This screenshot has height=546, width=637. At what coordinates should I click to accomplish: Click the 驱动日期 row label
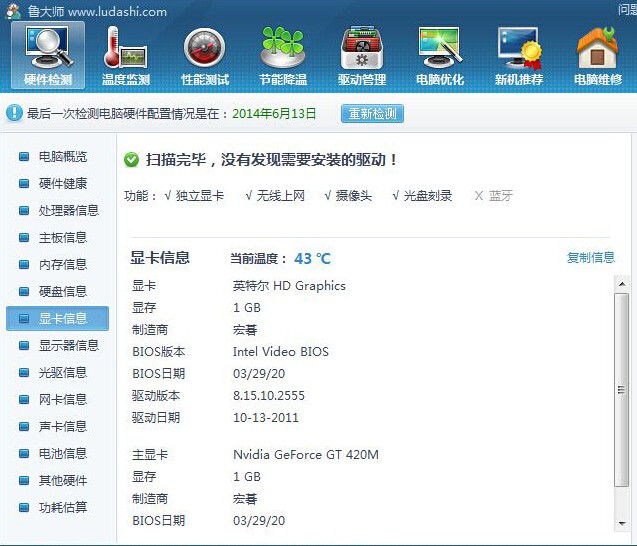click(x=156, y=418)
